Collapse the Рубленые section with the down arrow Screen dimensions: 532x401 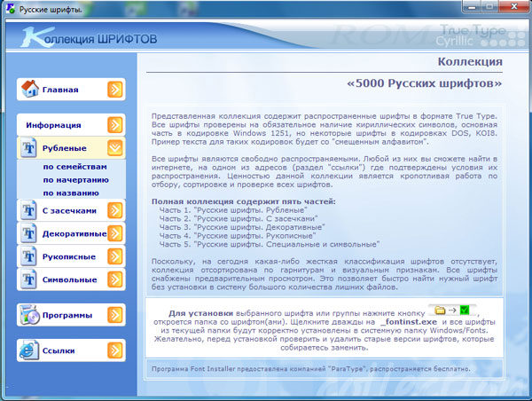pos(115,148)
